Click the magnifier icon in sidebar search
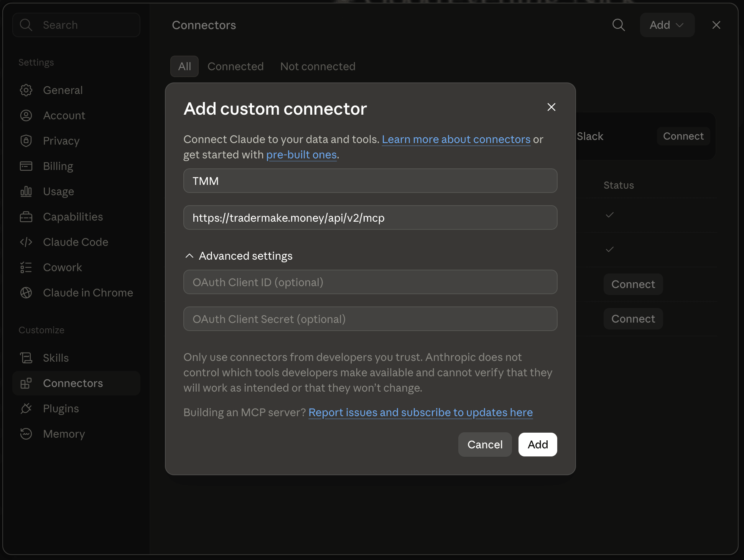The width and height of the screenshot is (744, 560). tap(26, 25)
